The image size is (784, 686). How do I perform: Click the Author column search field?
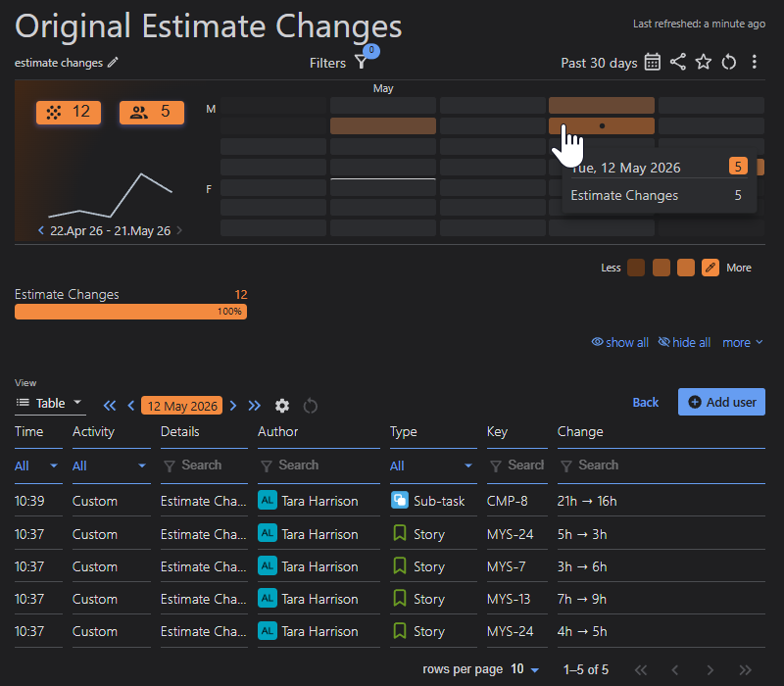[x=318, y=465]
